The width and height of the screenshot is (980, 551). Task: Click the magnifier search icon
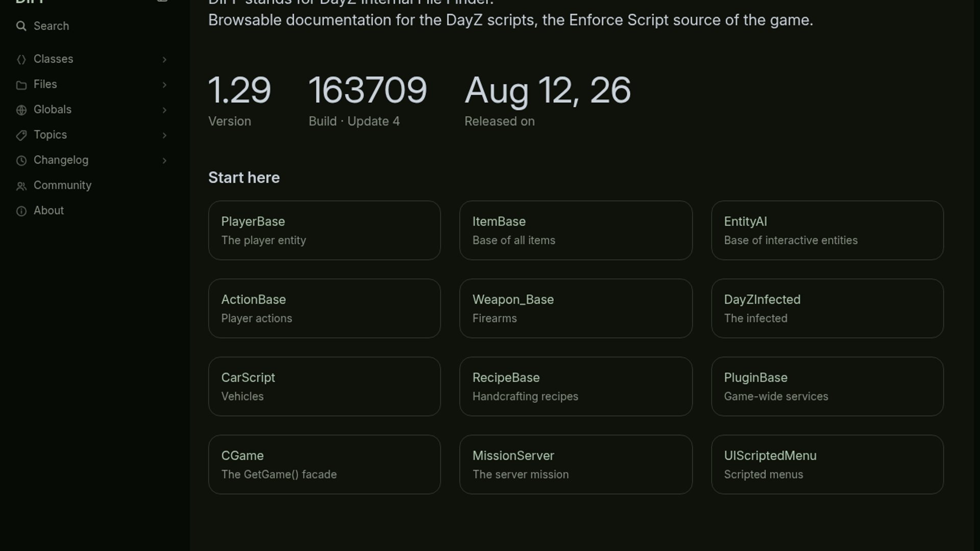[x=21, y=26]
